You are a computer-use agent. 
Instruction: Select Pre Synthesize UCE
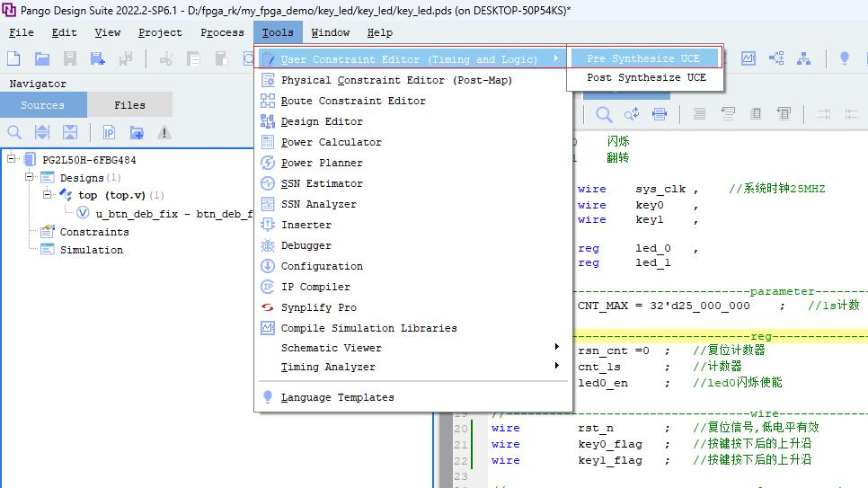click(643, 58)
